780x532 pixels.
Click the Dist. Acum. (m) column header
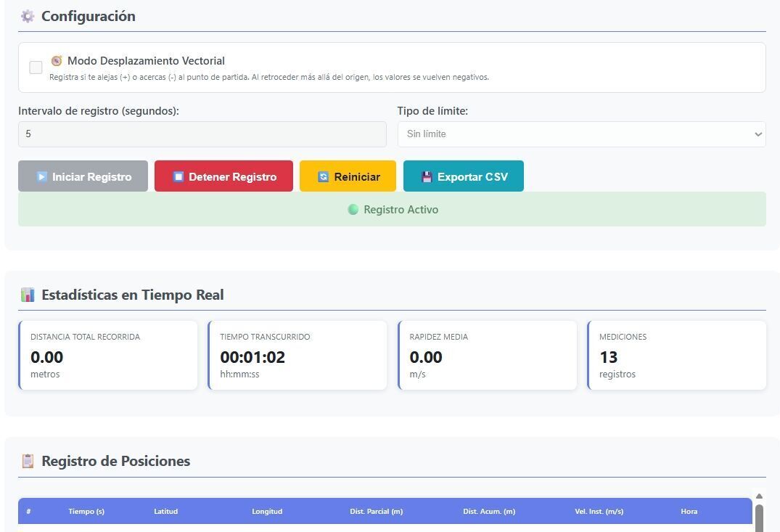(489, 511)
